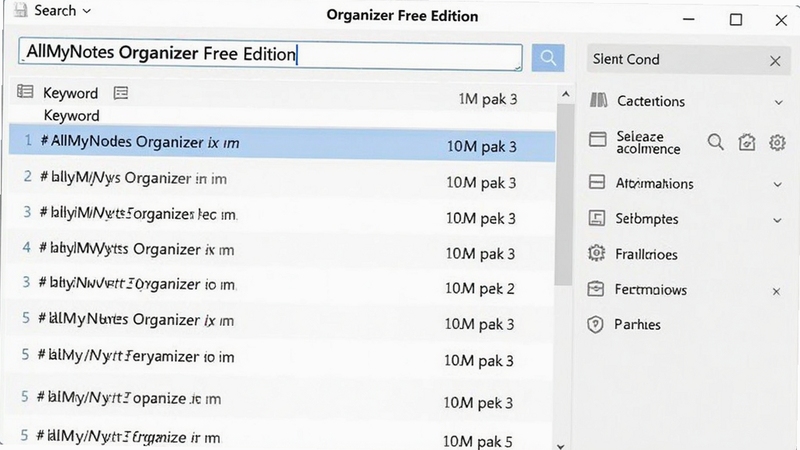The width and height of the screenshot is (800, 450).
Task: Open the Parhies item
Action: pyautogui.click(x=637, y=324)
